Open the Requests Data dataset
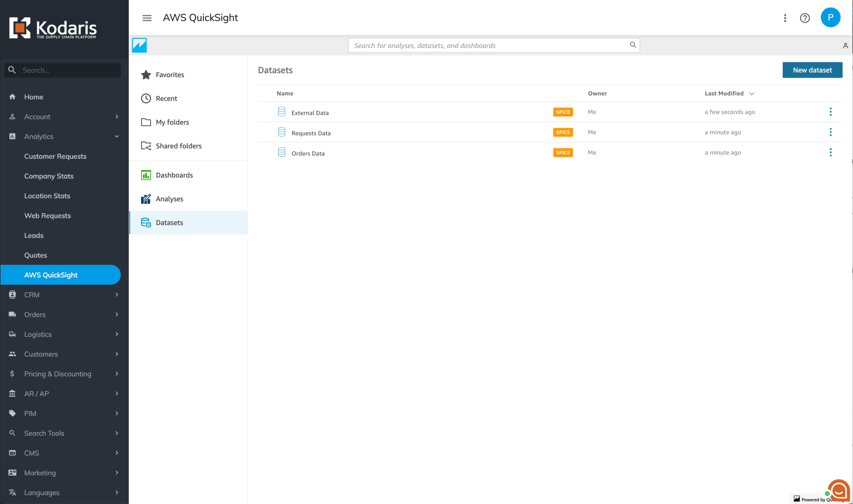Viewport: 853px width, 504px height. tap(311, 133)
